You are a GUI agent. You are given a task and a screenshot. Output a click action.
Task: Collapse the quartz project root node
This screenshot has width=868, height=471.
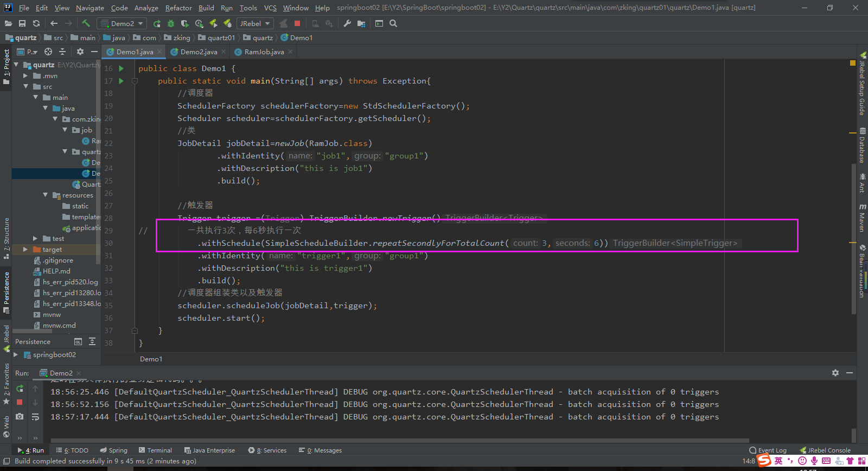point(16,65)
